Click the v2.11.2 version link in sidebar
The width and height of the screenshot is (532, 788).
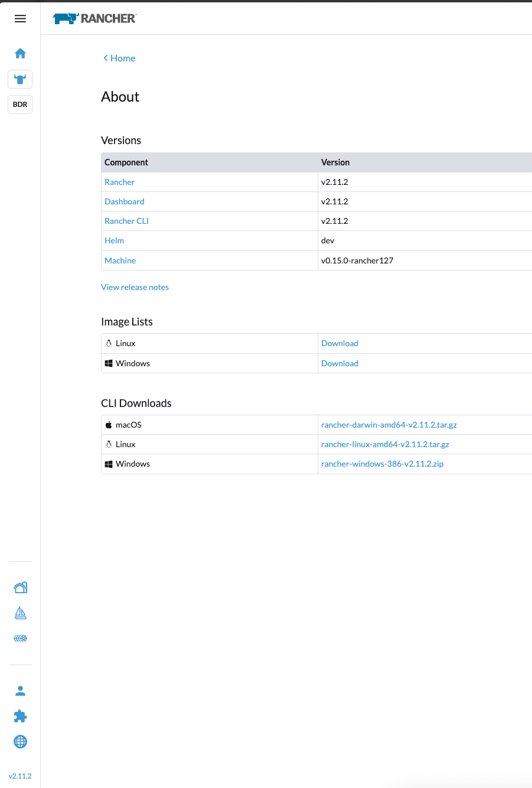point(20,776)
